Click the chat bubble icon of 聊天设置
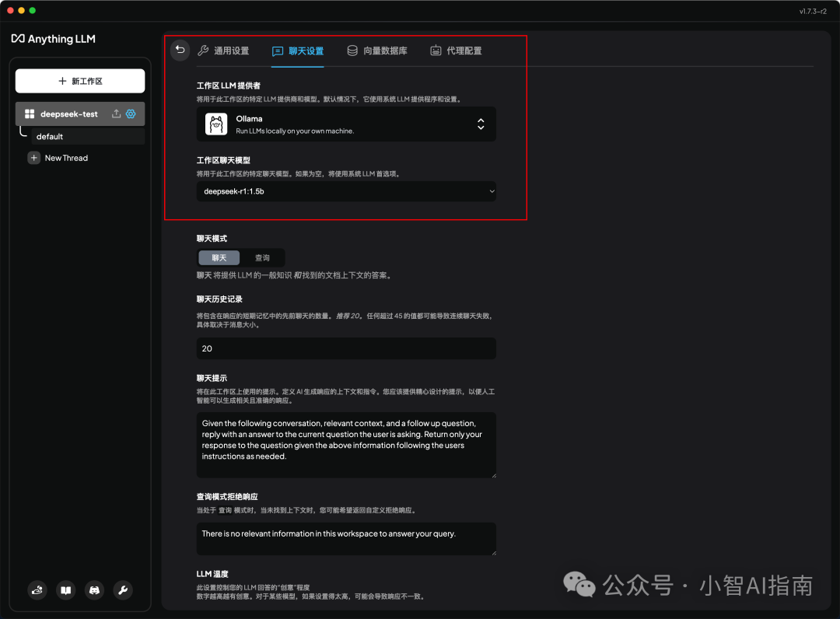 pyautogui.click(x=278, y=51)
